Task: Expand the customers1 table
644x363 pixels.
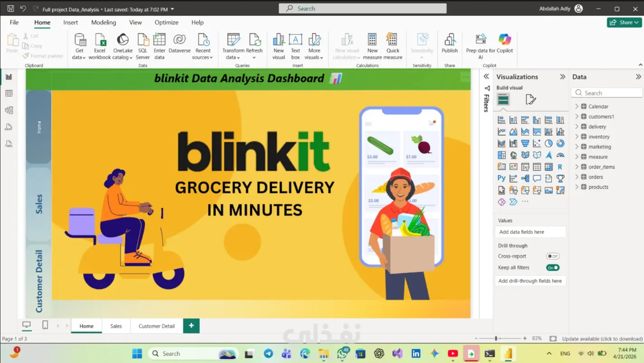Action: coord(577,116)
